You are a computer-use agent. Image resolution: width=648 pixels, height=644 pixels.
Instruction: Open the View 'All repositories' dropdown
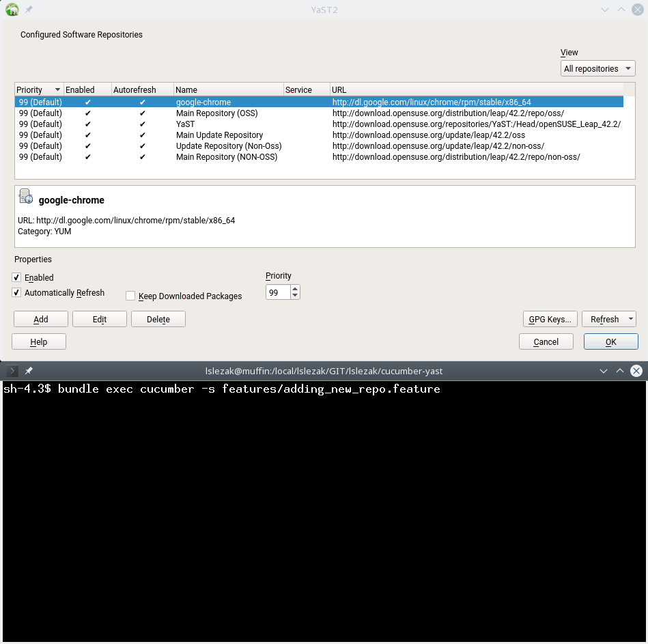pos(597,69)
